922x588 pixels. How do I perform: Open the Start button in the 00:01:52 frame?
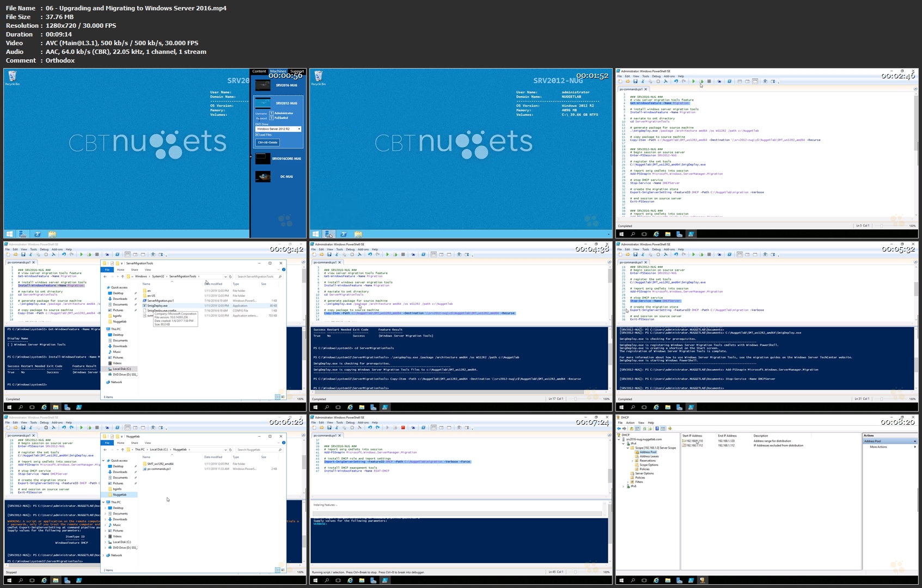coord(316,234)
